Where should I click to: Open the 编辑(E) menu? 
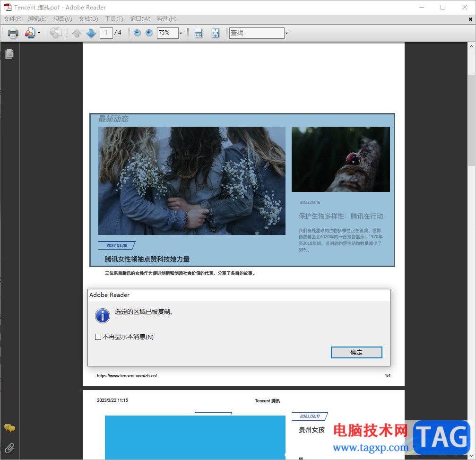click(x=37, y=19)
